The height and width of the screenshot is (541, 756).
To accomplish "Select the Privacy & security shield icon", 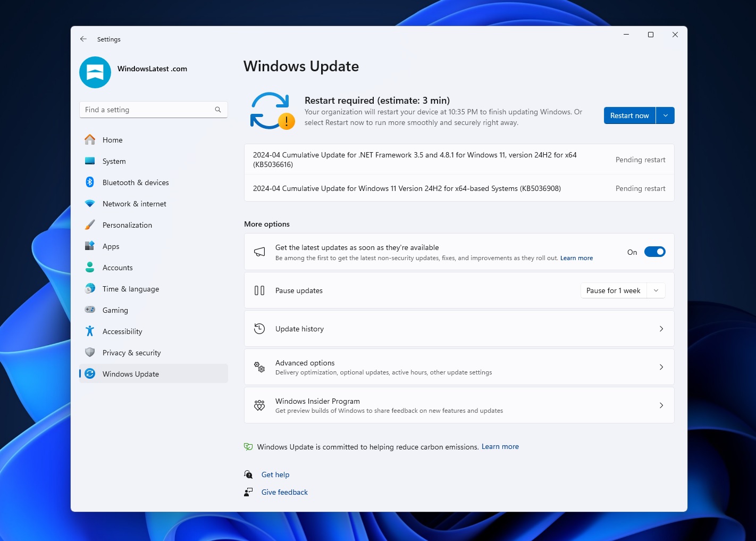I will click(x=90, y=352).
